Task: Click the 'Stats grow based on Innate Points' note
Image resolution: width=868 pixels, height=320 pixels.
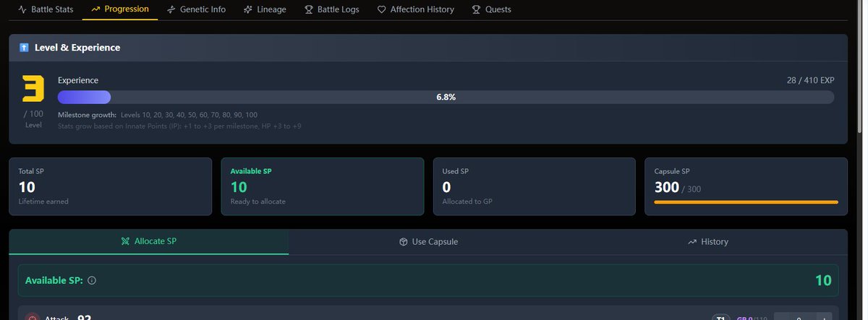Action: click(x=179, y=126)
